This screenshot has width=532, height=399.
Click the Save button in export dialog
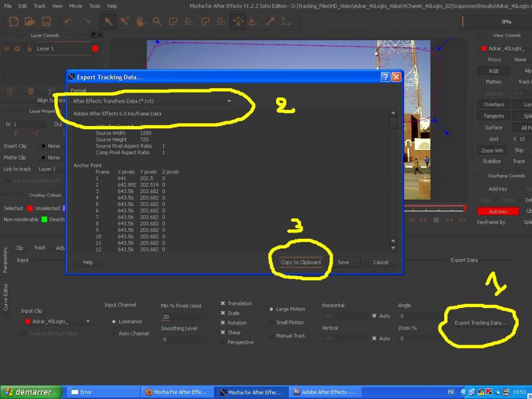tap(343, 262)
